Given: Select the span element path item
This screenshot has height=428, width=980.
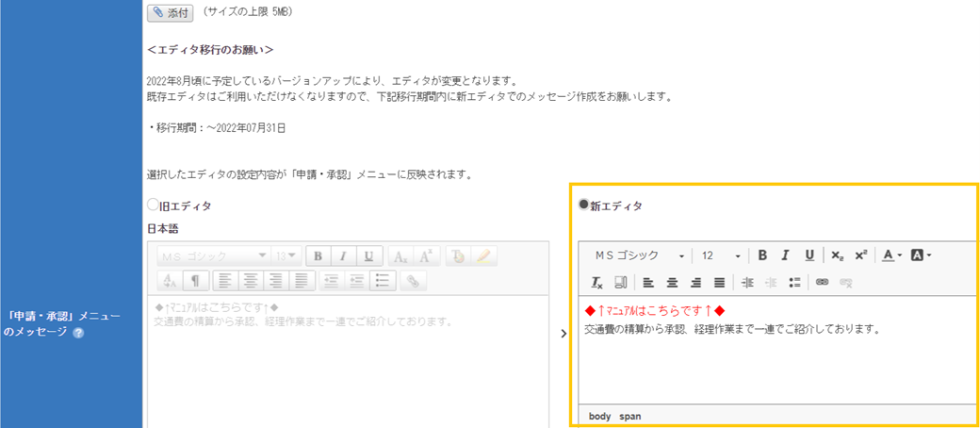Looking at the screenshot, I should tap(630, 416).
